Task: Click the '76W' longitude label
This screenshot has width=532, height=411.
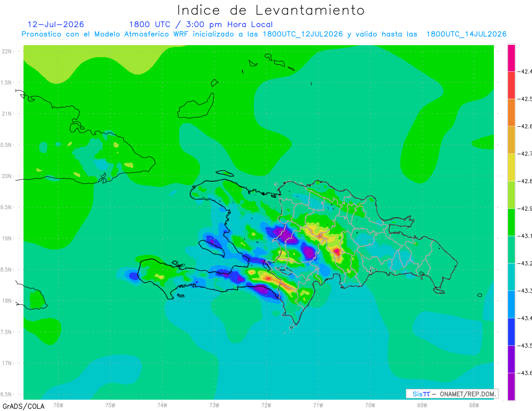Action: click(x=58, y=405)
